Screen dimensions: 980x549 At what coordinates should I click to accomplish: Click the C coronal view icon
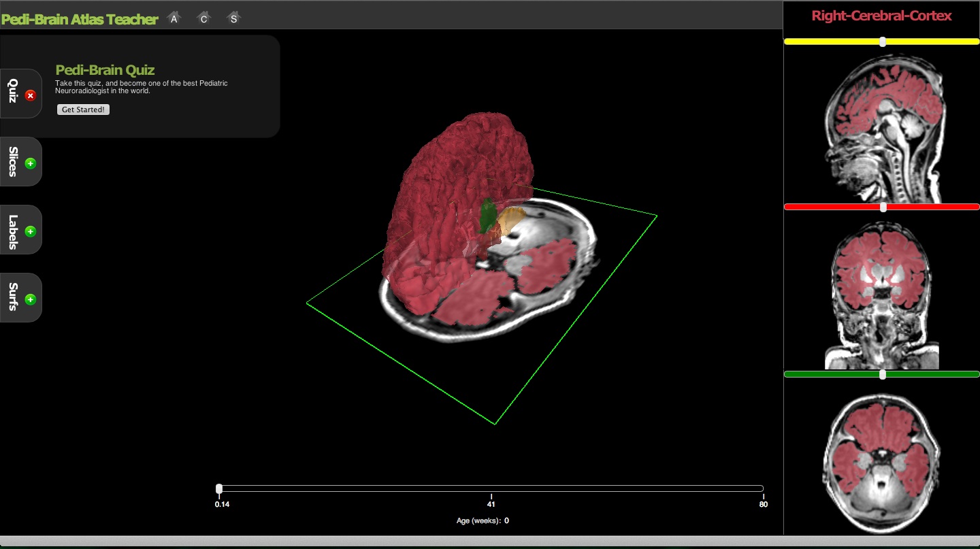(x=203, y=18)
